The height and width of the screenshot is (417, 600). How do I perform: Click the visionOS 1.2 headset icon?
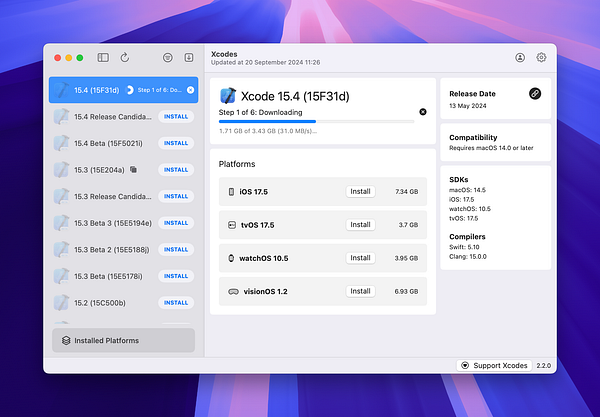tap(233, 292)
